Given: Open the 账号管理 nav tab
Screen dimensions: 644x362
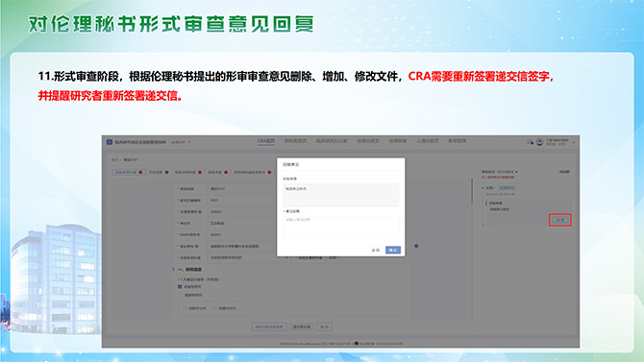Looking at the screenshot, I should 458,141.
